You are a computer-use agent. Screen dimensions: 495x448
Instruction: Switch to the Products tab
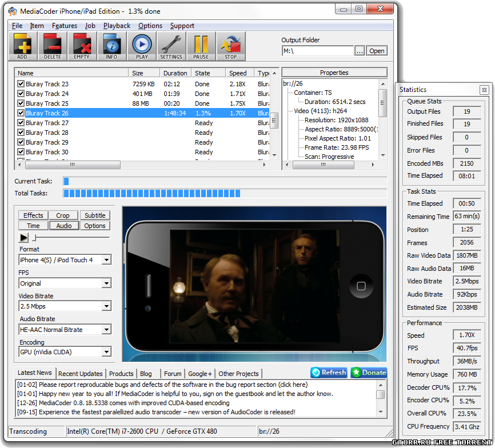(121, 374)
